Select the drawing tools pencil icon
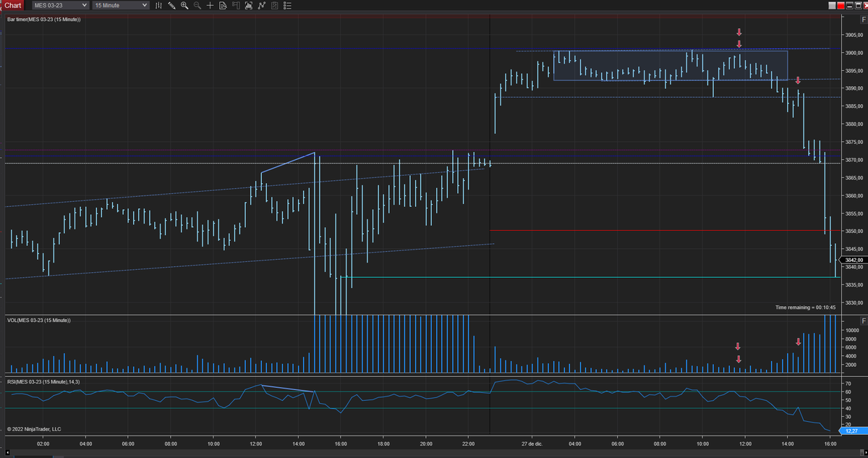Viewport: 868px width, 458px height. pyautogui.click(x=171, y=5)
